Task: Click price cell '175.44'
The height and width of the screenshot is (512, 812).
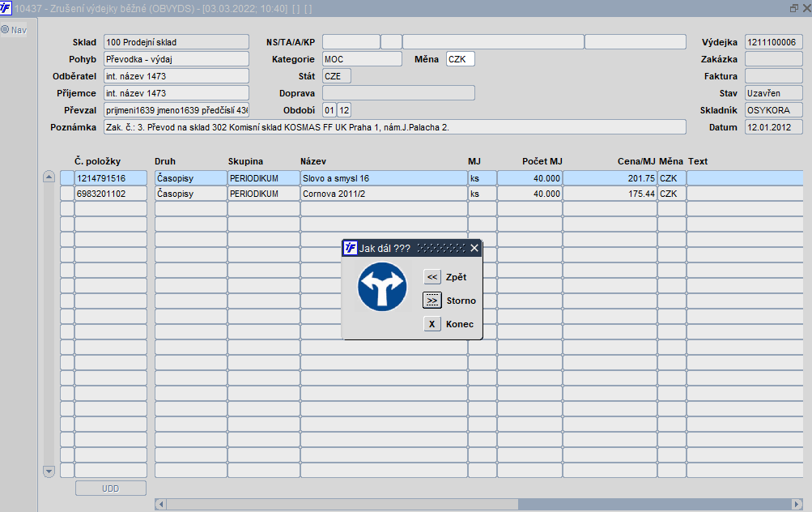Action: click(610, 194)
